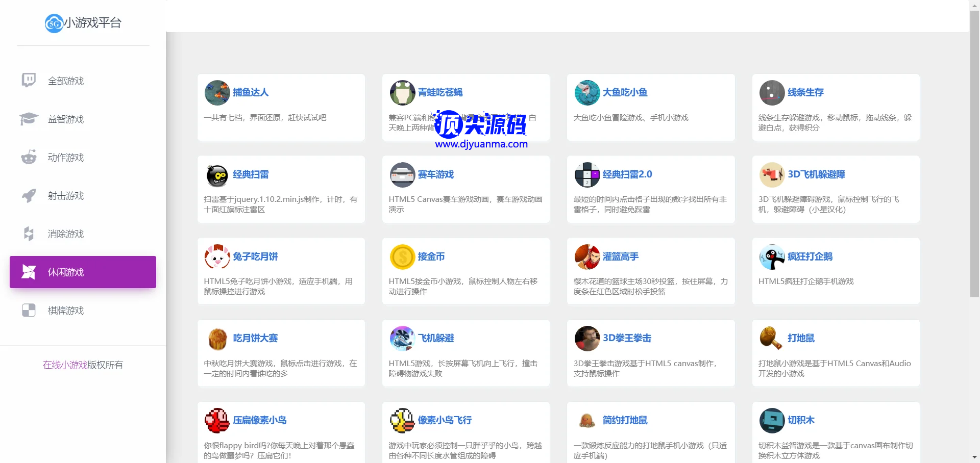This screenshot has width=980, height=463.
Task: Open the 3D飞机躲避障 title link
Action: (x=816, y=174)
